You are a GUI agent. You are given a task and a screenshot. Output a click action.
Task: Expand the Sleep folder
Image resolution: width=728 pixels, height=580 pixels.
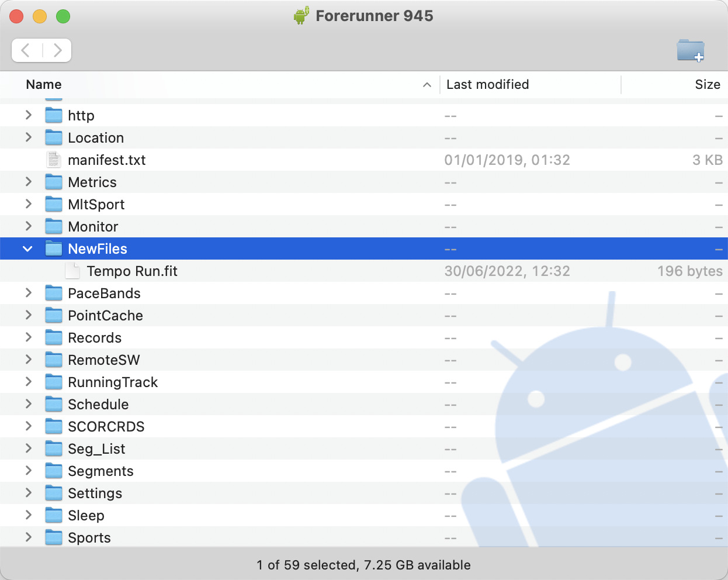(x=28, y=515)
